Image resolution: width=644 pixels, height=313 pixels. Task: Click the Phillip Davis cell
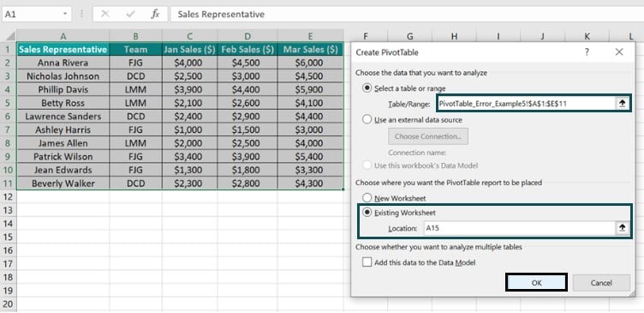pyautogui.click(x=63, y=89)
